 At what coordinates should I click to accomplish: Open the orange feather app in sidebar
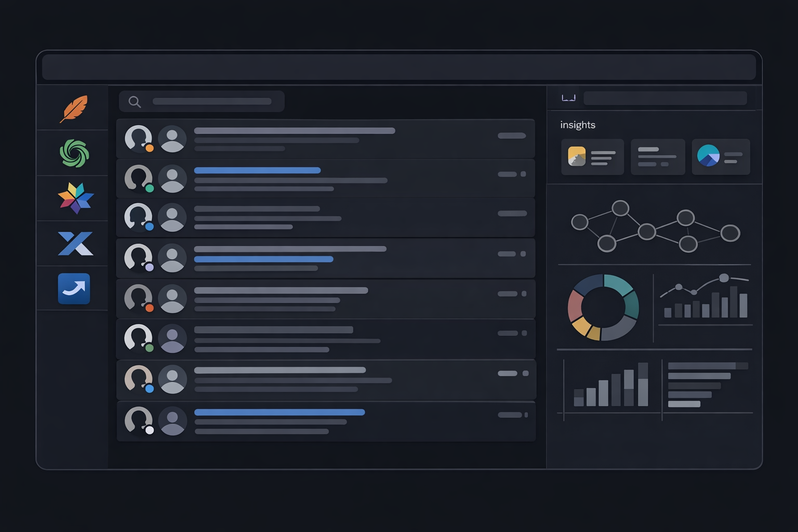(74, 109)
